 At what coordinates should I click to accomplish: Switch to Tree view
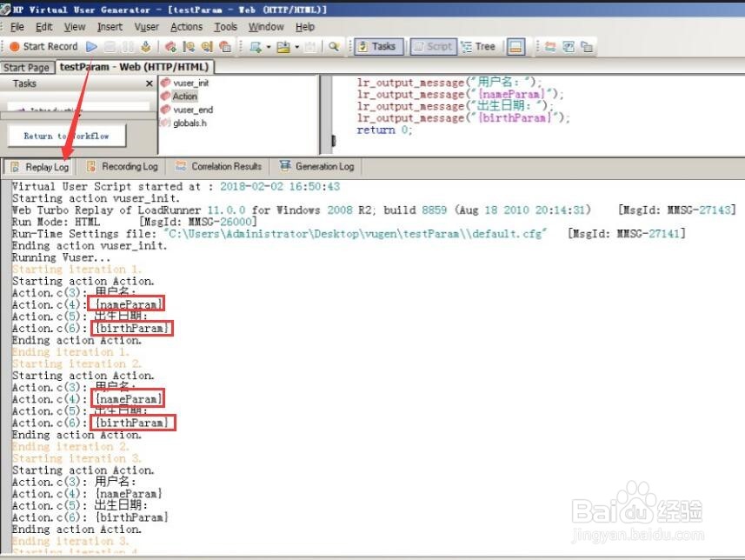[479, 47]
